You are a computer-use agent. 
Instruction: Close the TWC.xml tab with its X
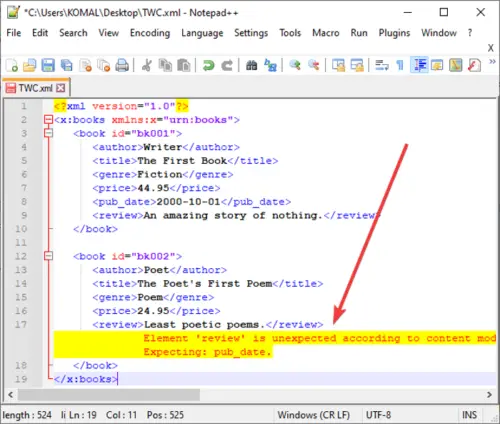61,88
